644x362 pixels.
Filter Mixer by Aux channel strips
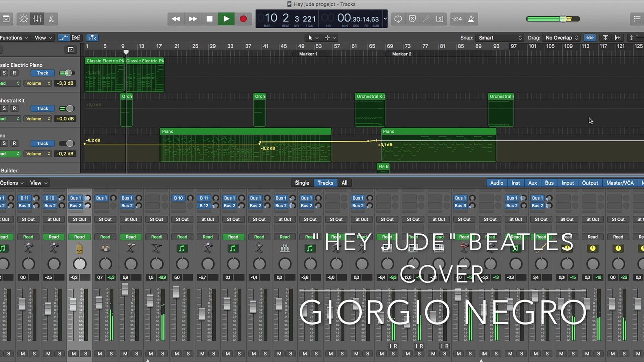[533, 183]
